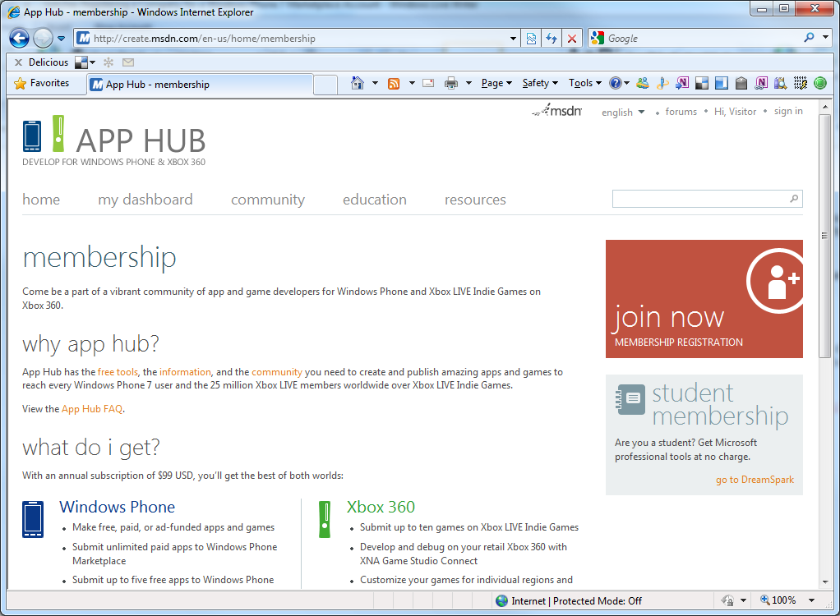Open the Safety menu

540,83
